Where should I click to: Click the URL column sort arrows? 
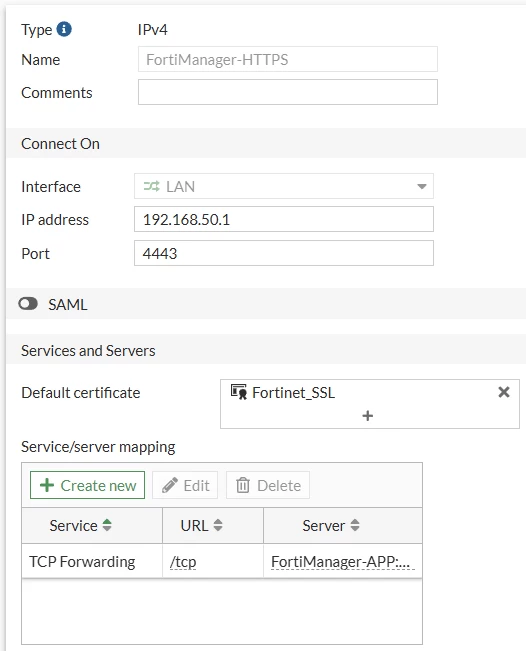(218, 525)
